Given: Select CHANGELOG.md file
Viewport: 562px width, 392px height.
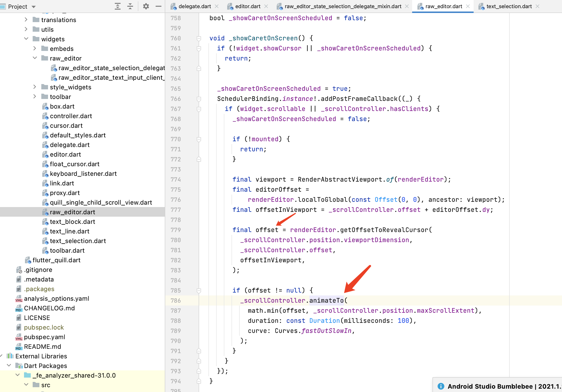Looking at the screenshot, I should pos(49,308).
